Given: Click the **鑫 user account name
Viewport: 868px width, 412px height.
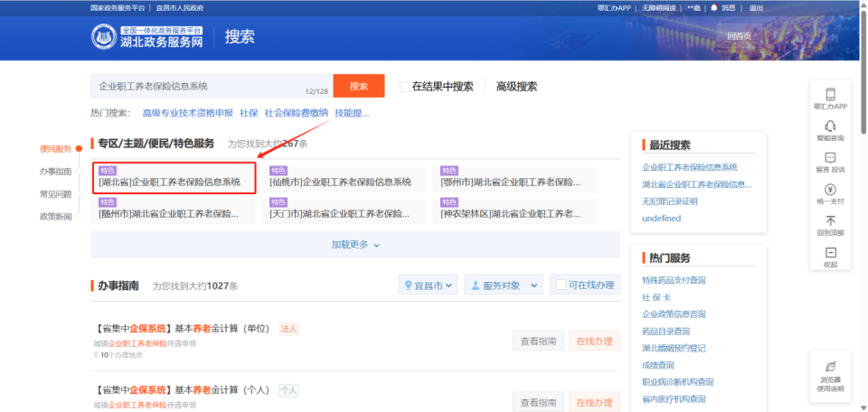Looking at the screenshot, I should point(693,8).
